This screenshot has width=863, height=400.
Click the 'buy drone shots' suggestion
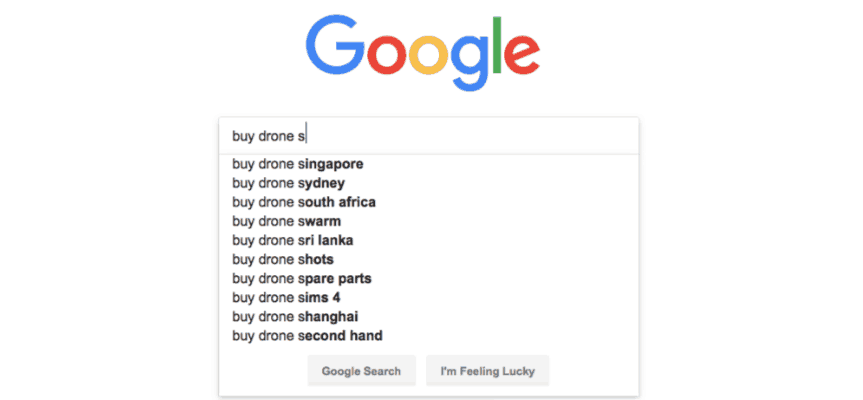click(283, 259)
